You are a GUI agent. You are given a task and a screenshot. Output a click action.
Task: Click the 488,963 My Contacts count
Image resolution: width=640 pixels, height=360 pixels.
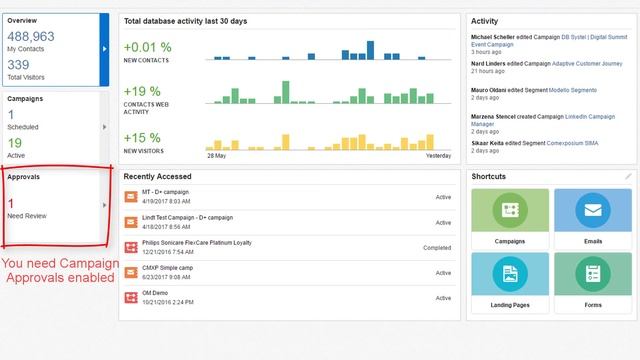point(31,37)
